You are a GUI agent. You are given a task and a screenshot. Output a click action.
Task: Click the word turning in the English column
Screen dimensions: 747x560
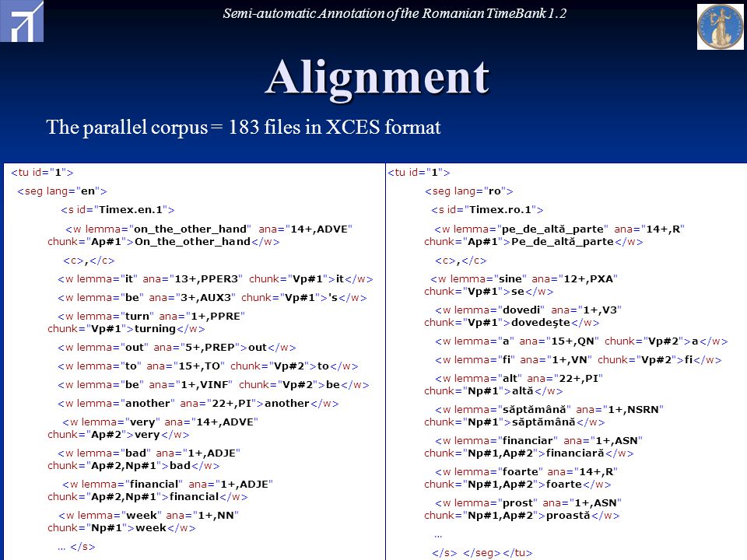[x=156, y=328]
